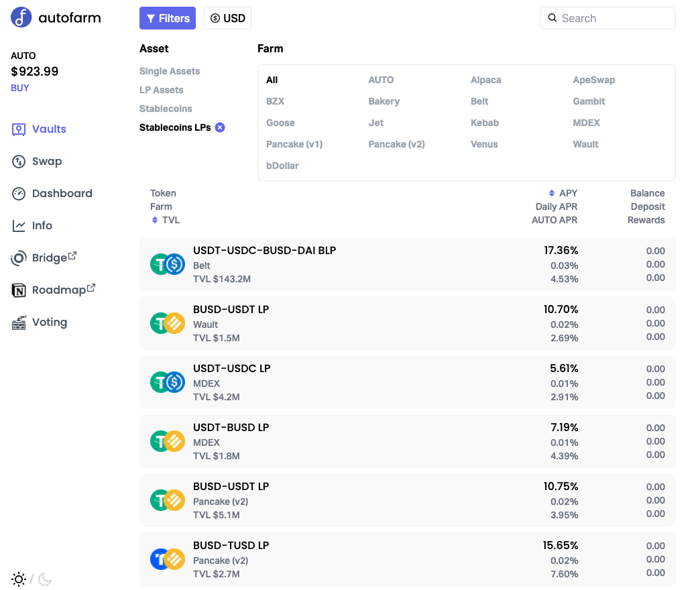Image resolution: width=700 pixels, height=590 pixels.
Task: Expand the BUSD-TUSD LP vault
Action: [407, 559]
